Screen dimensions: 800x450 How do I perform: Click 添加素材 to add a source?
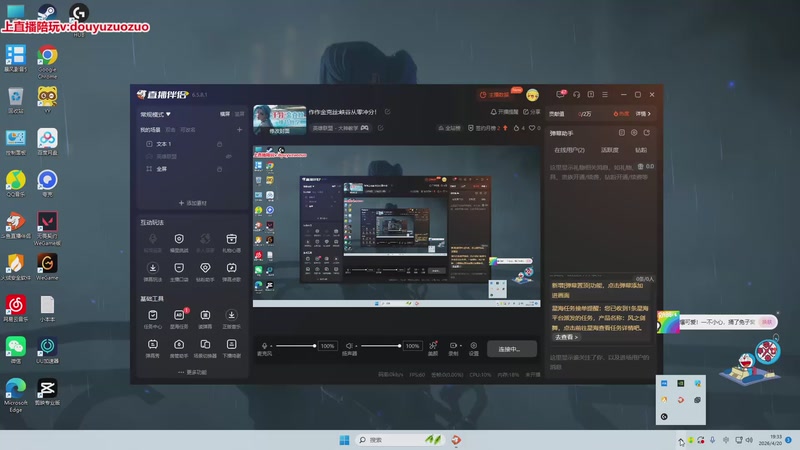point(192,203)
